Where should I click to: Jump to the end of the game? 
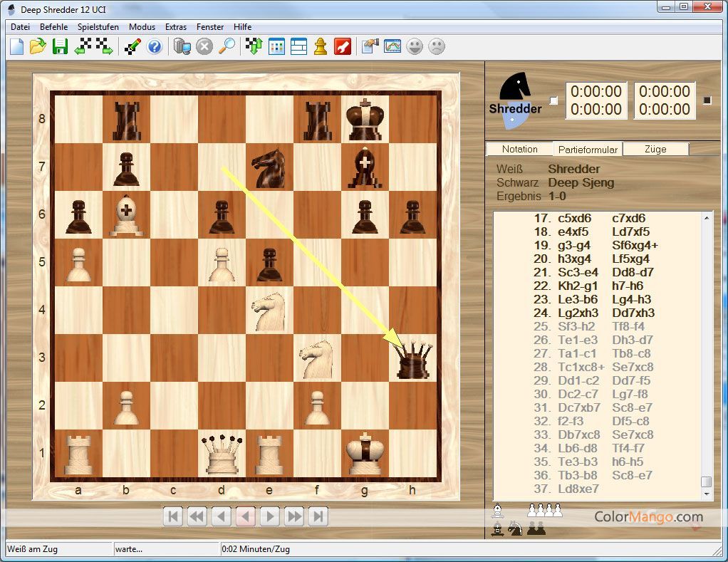point(318,516)
